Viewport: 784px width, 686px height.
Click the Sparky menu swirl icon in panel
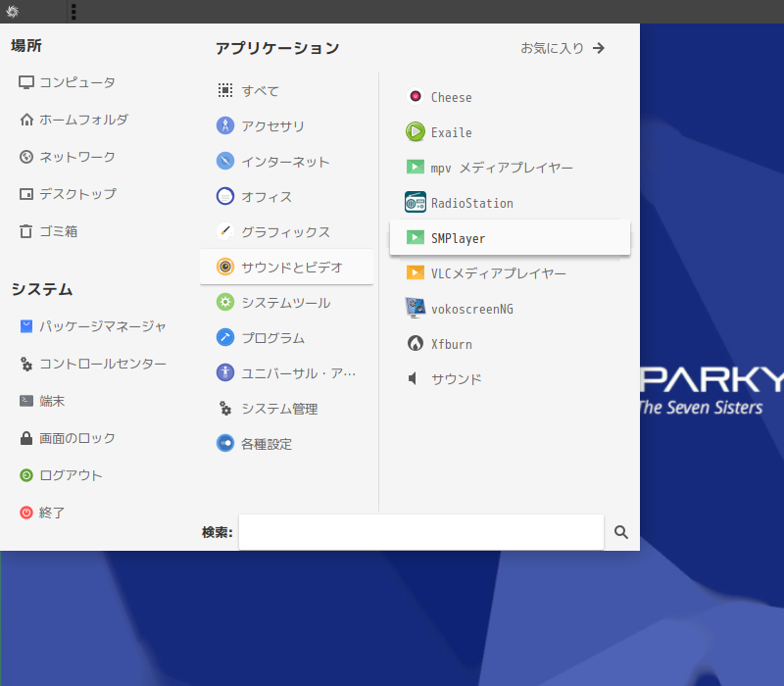tap(12, 11)
